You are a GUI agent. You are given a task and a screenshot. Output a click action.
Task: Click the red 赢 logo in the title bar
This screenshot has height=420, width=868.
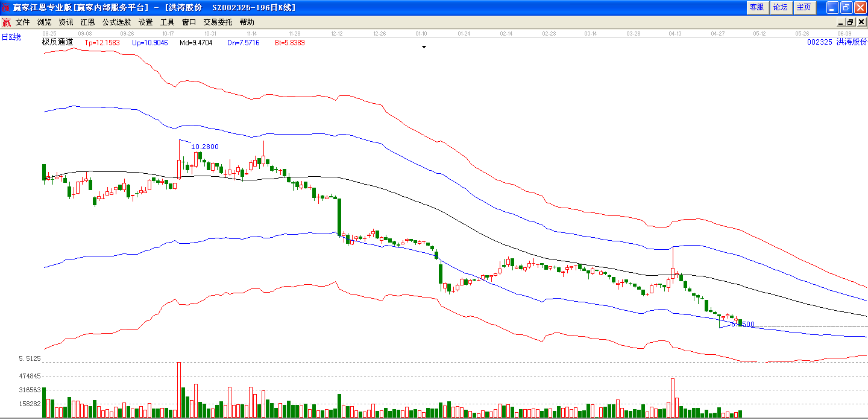(x=6, y=7)
